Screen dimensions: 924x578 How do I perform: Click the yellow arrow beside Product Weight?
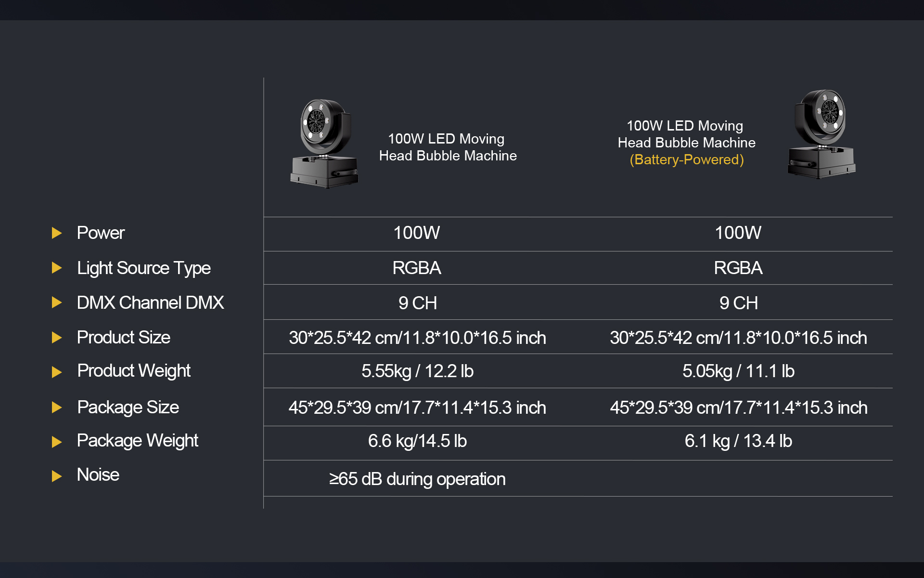click(57, 372)
